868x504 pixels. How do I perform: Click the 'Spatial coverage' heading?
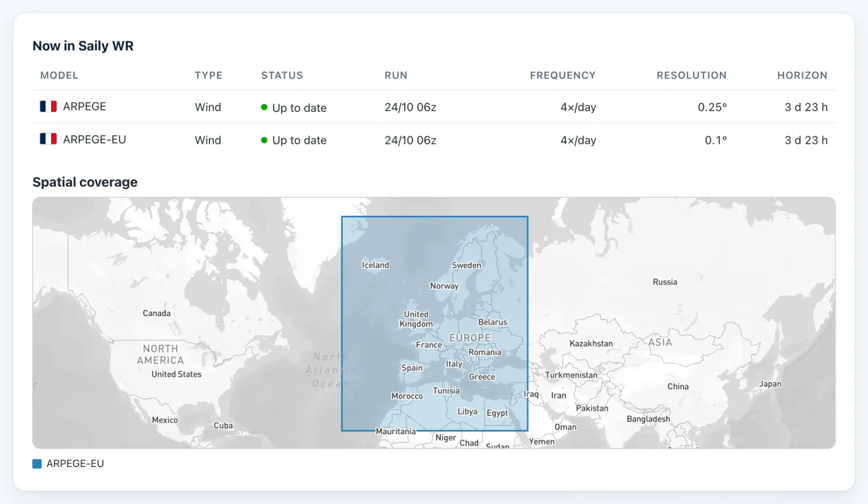click(x=85, y=182)
